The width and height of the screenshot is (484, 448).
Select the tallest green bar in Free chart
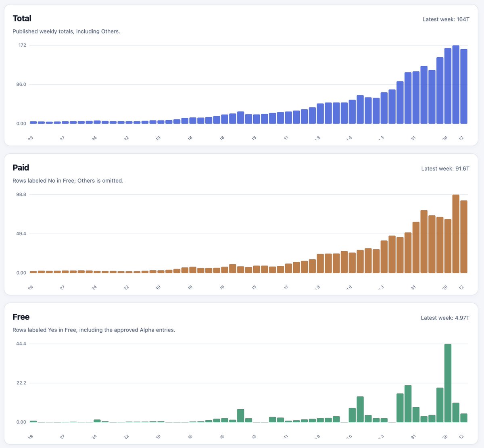(x=448, y=383)
